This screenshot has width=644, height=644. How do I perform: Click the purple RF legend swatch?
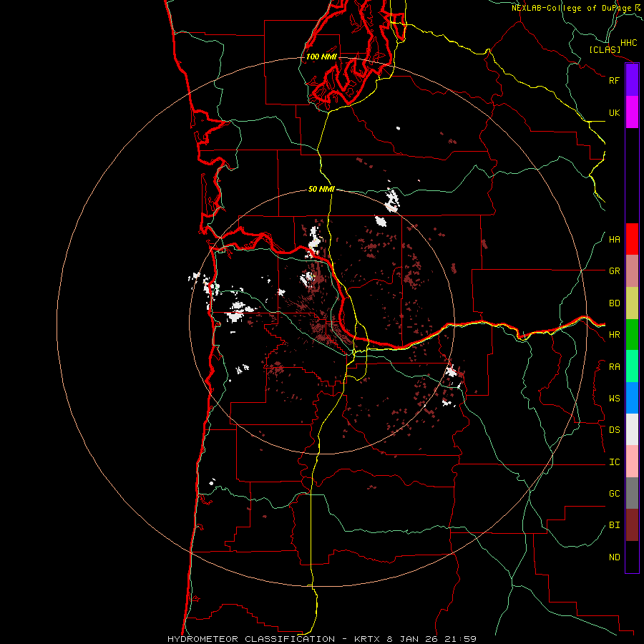click(x=632, y=80)
